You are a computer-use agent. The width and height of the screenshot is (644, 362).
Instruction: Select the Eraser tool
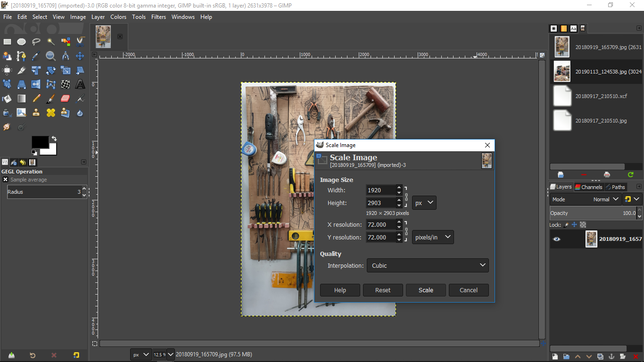(x=66, y=99)
